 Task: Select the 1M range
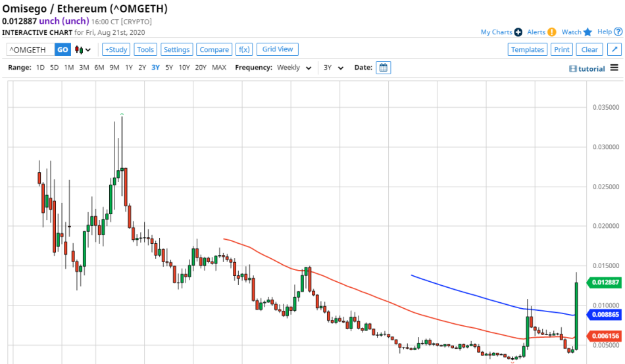pyautogui.click(x=69, y=68)
